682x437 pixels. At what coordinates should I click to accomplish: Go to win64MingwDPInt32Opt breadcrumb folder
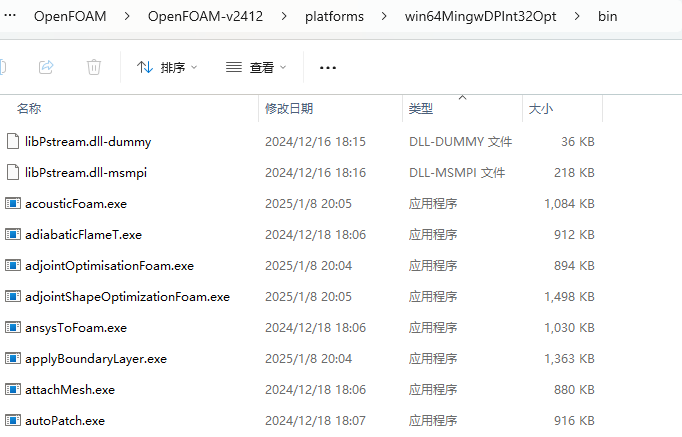pos(480,17)
